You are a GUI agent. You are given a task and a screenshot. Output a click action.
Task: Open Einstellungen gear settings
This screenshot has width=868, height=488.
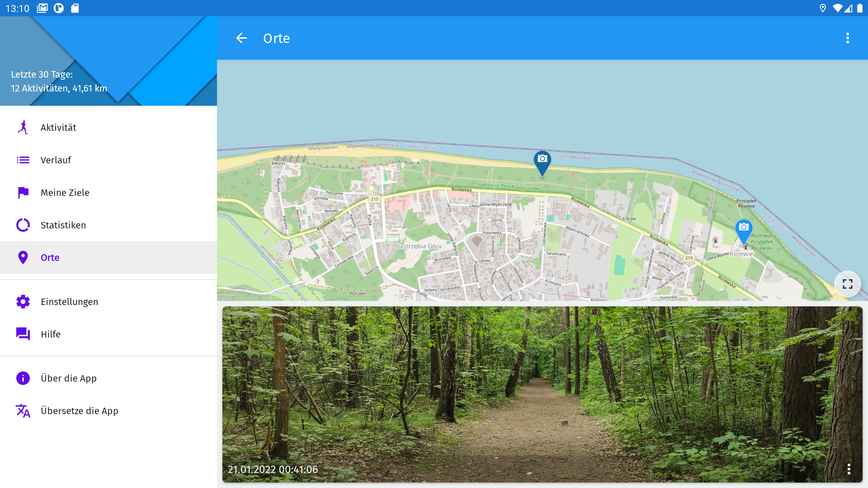[x=69, y=302]
